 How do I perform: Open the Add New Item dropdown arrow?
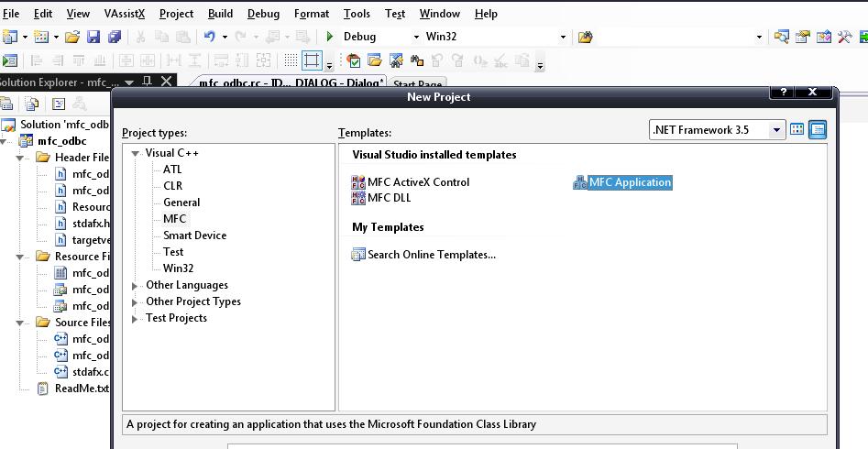coord(57,37)
